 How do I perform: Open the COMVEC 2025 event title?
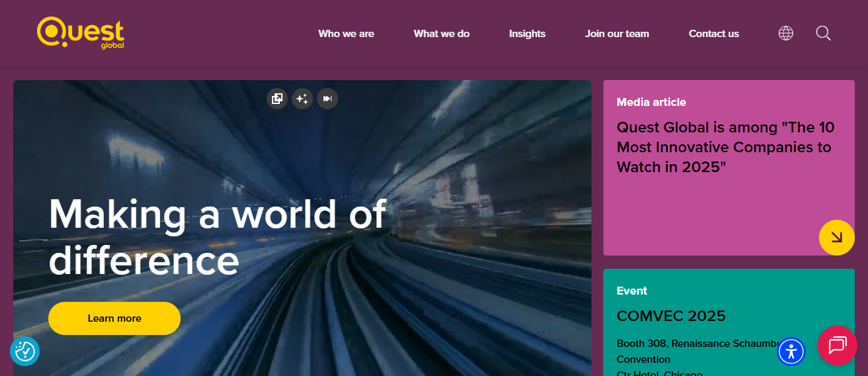[671, 316]
